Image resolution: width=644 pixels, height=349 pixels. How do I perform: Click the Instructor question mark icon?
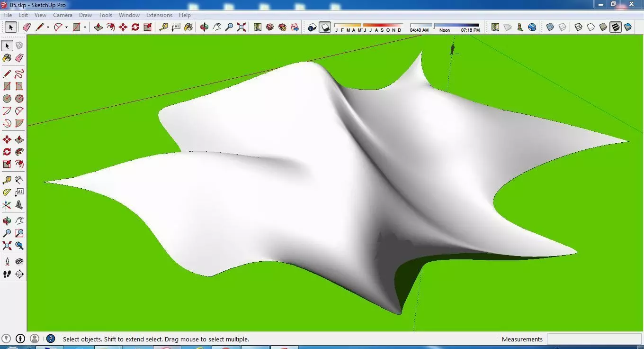click(x=51, y=339)
